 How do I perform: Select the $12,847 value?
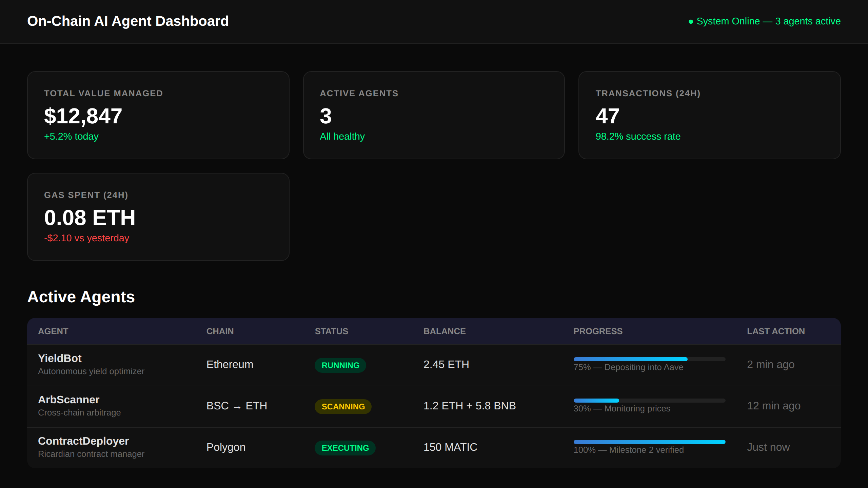click(x=83, y=116)
